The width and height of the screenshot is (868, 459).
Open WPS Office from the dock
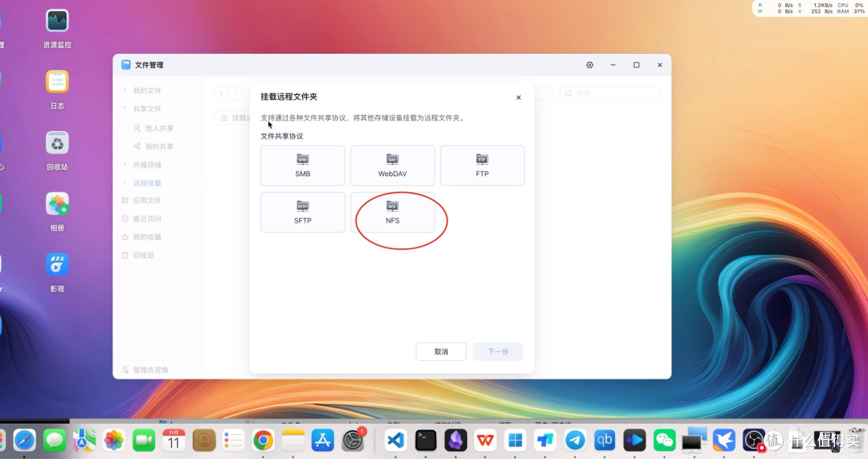485,441
